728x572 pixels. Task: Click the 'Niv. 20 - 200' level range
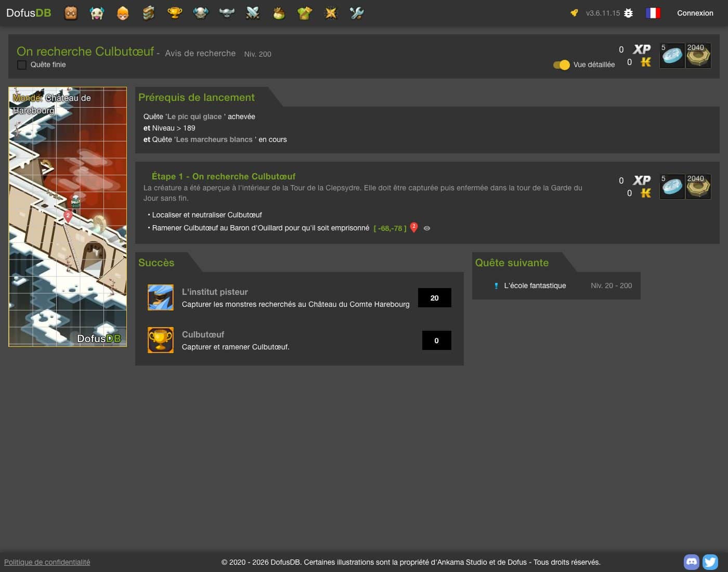click(612, 285)
